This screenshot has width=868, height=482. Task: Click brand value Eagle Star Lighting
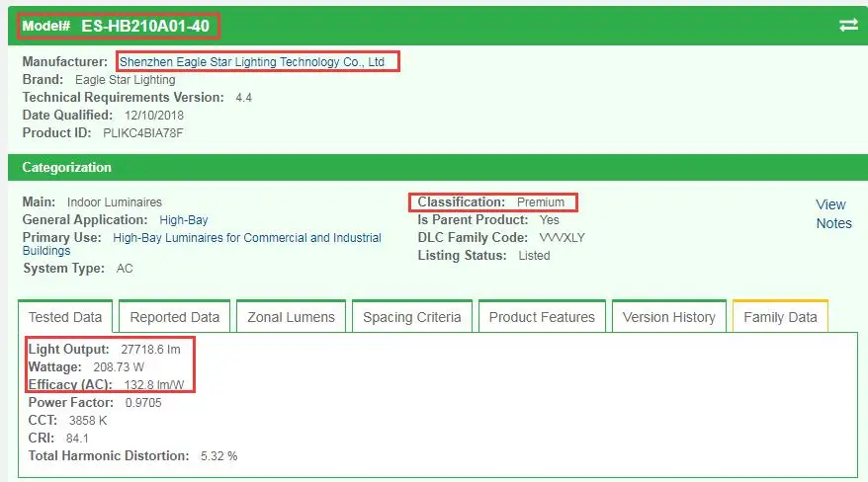coord(126,80)
